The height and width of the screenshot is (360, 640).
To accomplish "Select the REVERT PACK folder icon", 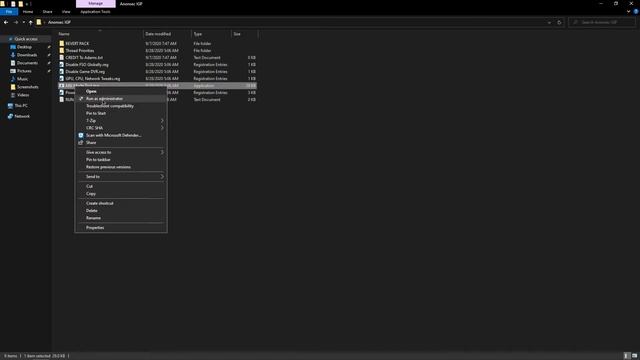I will point(62,44).
